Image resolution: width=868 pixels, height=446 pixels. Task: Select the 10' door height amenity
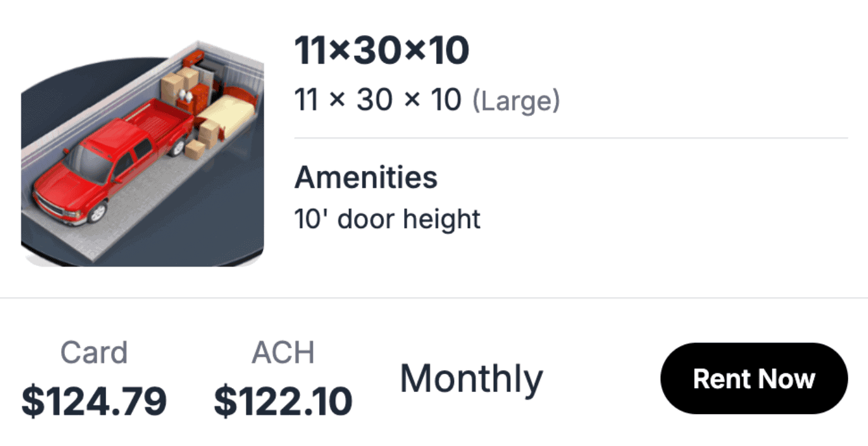click(x=387, y=219)
